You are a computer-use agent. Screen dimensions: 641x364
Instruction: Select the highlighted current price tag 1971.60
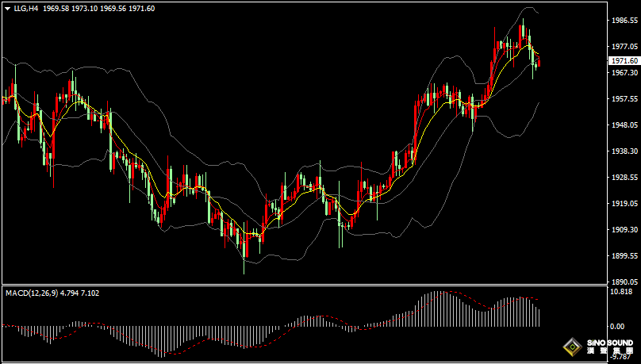(624, 61)
